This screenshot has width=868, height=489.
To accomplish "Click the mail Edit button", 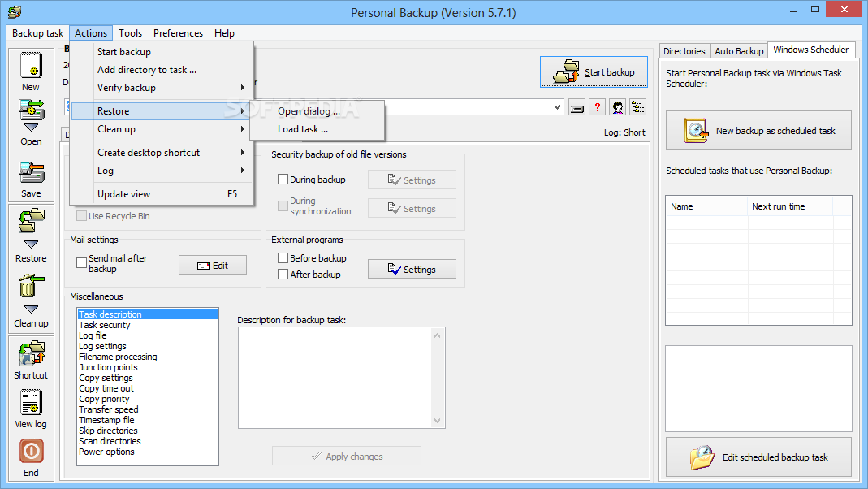I will [x=213, y=266].
